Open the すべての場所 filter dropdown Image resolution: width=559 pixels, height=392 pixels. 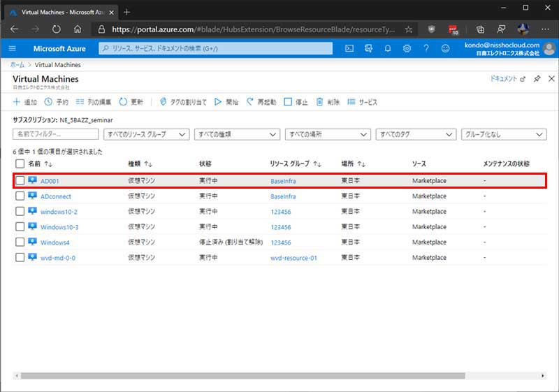coord(327,134)
